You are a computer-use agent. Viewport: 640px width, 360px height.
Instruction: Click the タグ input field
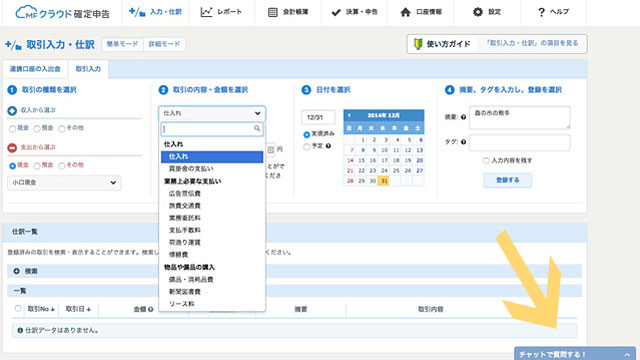click(520, 143)
